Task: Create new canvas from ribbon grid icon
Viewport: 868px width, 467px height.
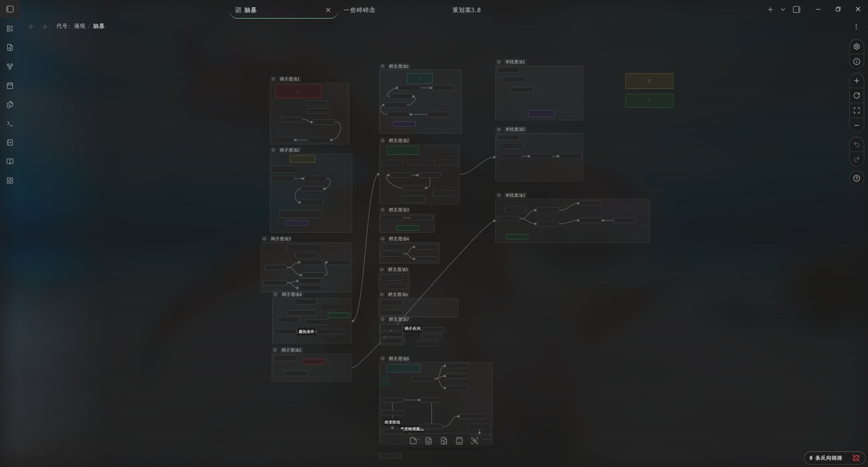Action: pos(10,181)
